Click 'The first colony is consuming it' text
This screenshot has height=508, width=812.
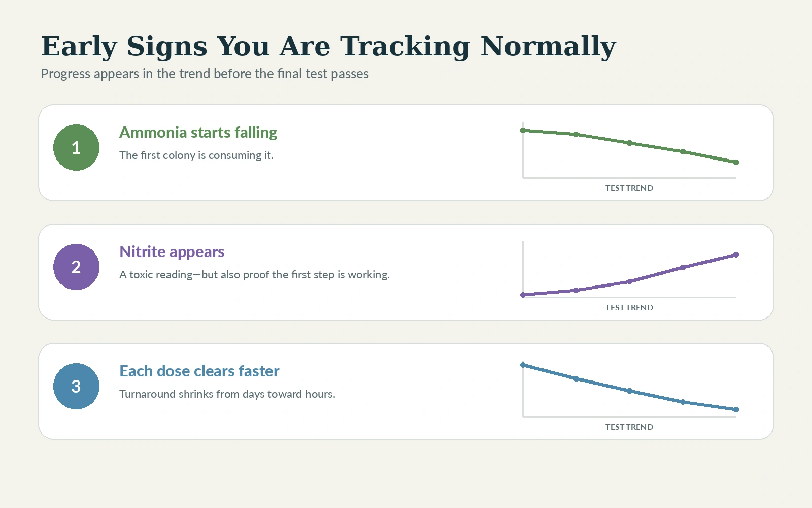(x=196, y=155)
